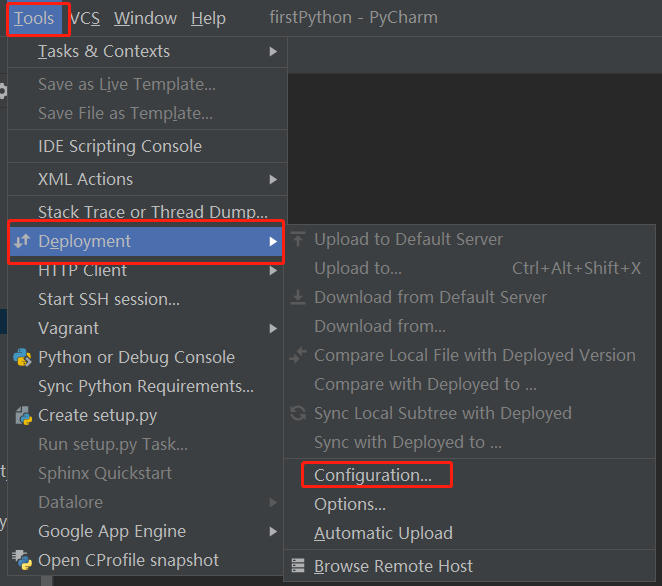Choose Save as Live Template
Screen dimensions: 662x586
147,84
